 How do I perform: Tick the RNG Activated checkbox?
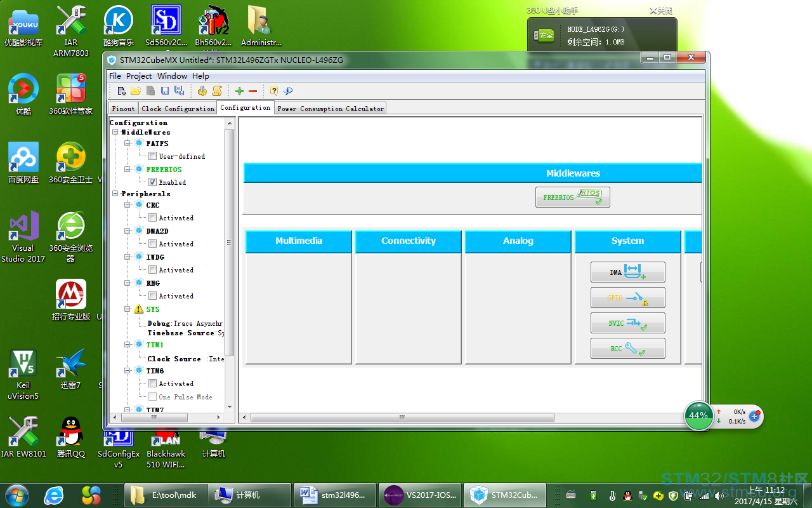click(x=152, y=296)
